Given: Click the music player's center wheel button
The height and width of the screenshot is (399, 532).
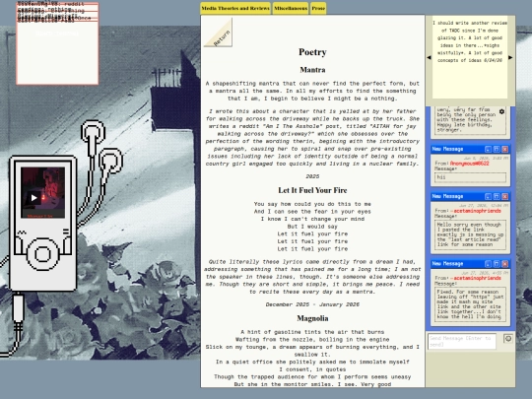Looking at the screenshot, I should (42, 254).
